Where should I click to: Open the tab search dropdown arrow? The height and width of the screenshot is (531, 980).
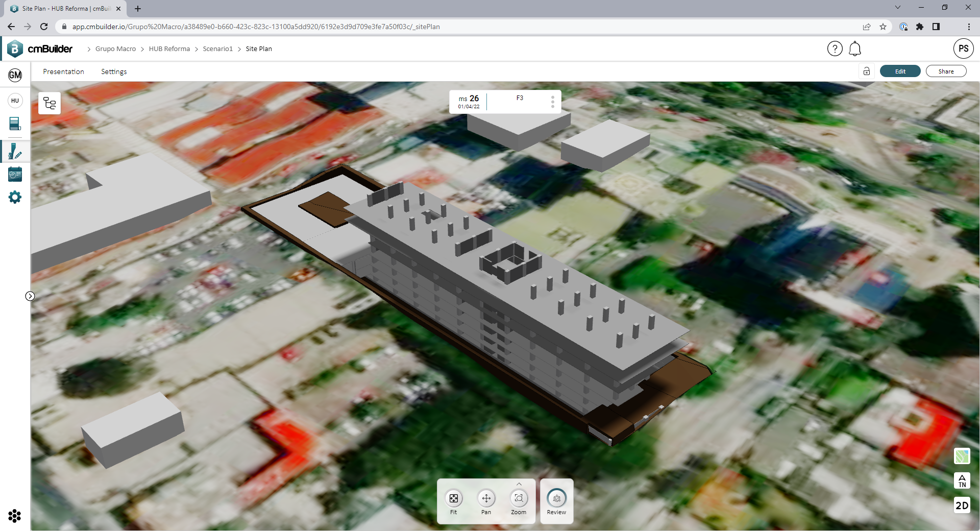tap(897, 8)
